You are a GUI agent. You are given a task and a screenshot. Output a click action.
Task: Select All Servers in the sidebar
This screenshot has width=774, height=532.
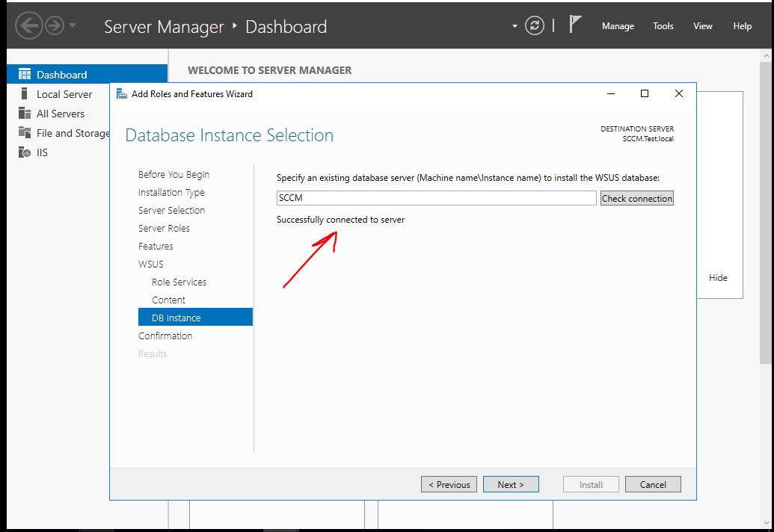click(x=61, y=114)
